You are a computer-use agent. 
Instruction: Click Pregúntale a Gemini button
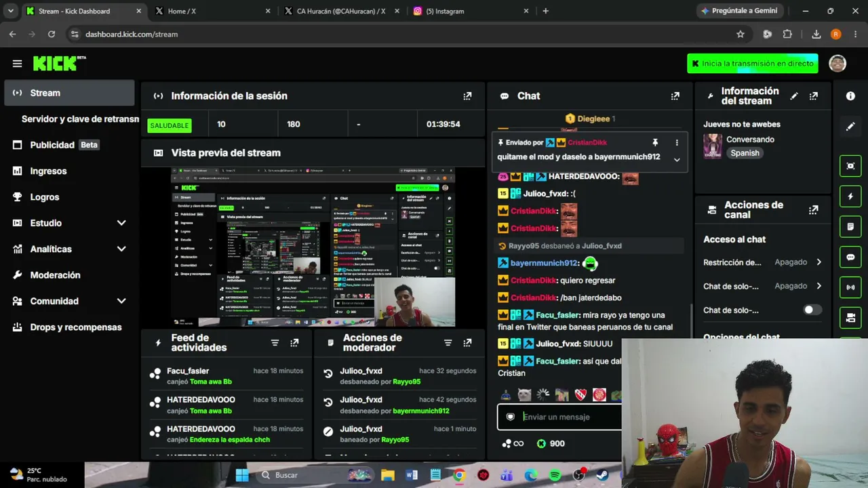coord(739,11)
